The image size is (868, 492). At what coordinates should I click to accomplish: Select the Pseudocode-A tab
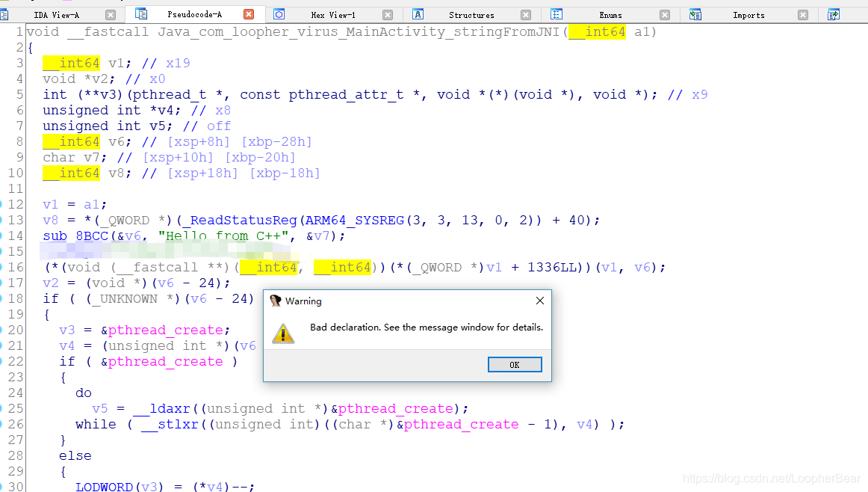(195, 14)
